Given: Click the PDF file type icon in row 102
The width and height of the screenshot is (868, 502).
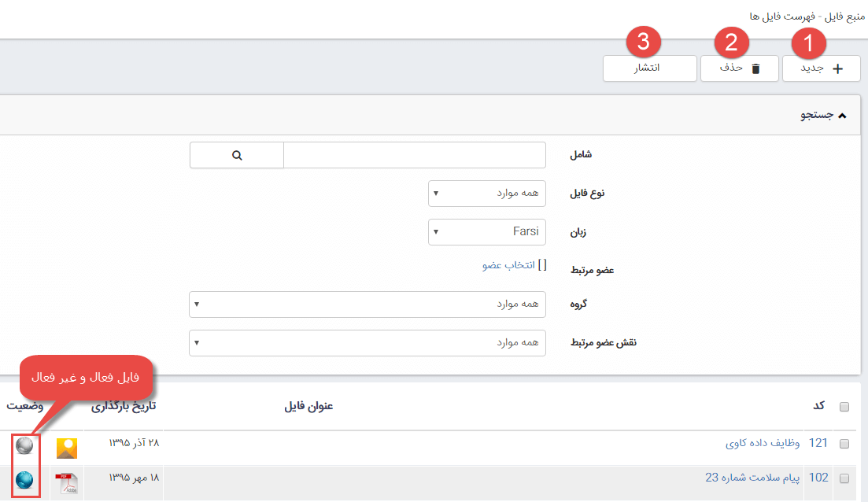Looking at the screenshot, I should (x=67, y=482).
